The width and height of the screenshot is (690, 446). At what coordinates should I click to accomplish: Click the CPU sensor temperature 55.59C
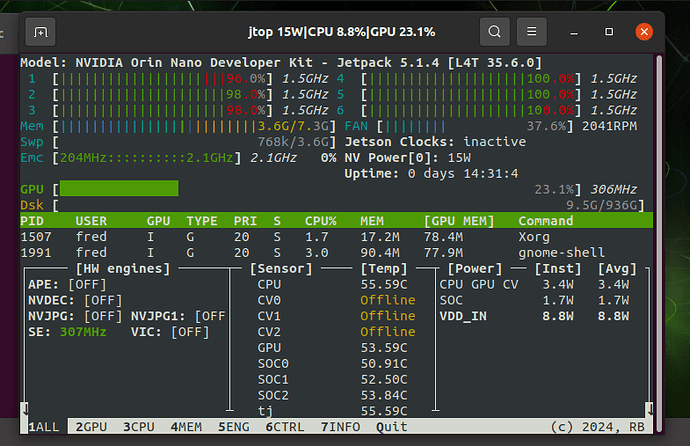[384, 285]
